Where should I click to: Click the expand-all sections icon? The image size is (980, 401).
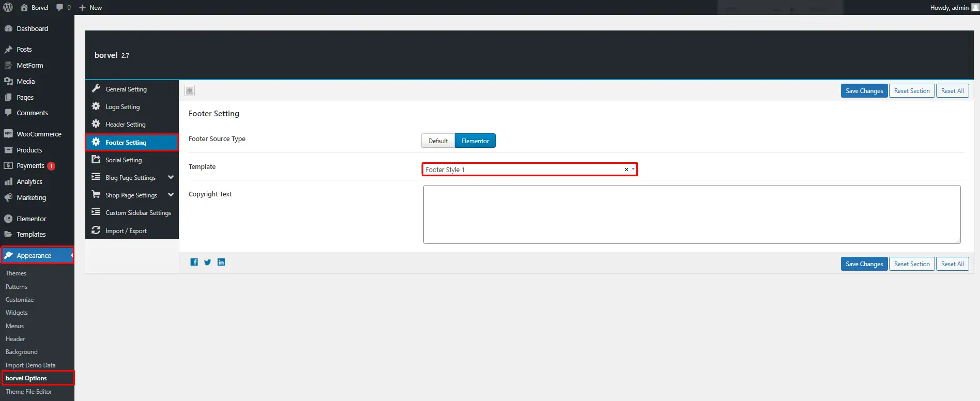point(190,91)
